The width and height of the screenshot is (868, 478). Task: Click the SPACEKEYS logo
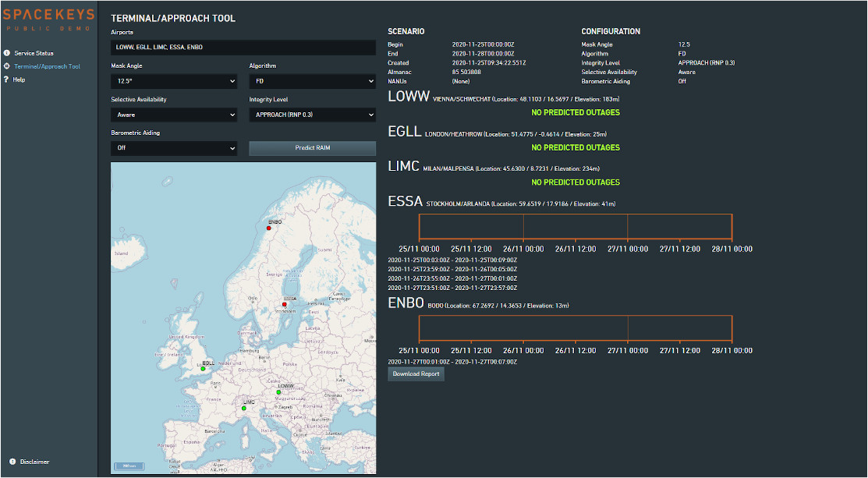click(x=48, y=18)
